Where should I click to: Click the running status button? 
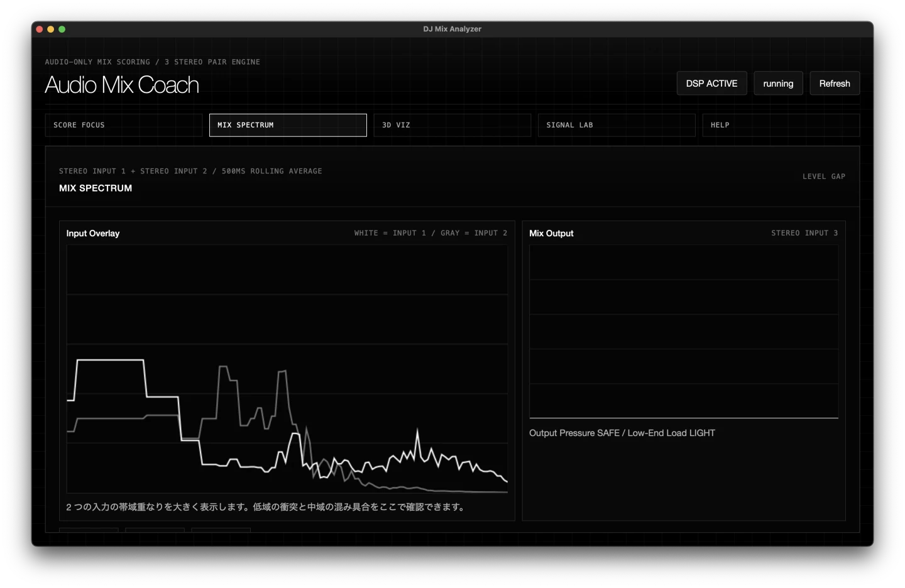tap(778, 84)
